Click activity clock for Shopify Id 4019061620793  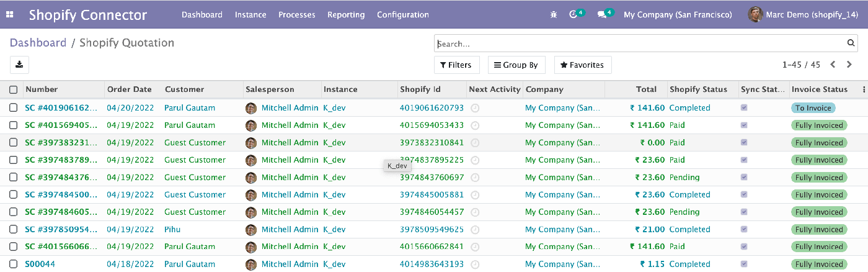click(x=475, y=108)
